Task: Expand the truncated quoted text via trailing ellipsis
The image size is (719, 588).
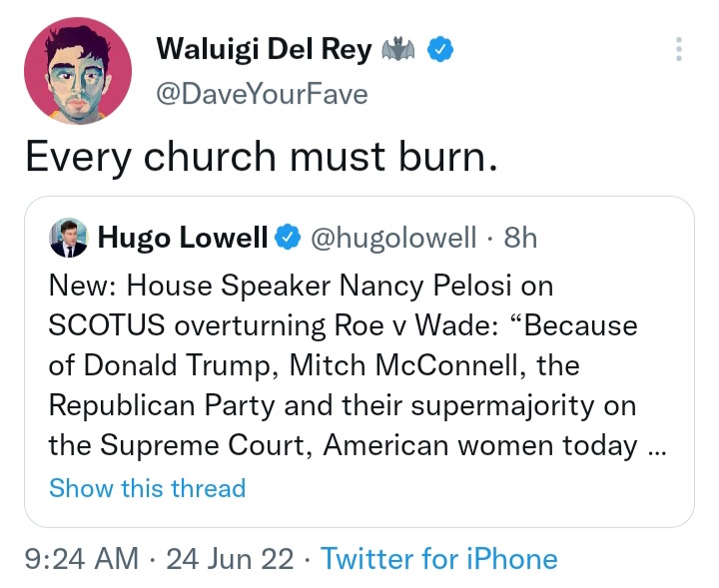Action: pyautogui.click(x=656, y=446)
